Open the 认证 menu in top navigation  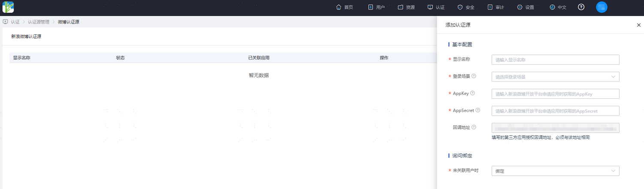[440, 7]
